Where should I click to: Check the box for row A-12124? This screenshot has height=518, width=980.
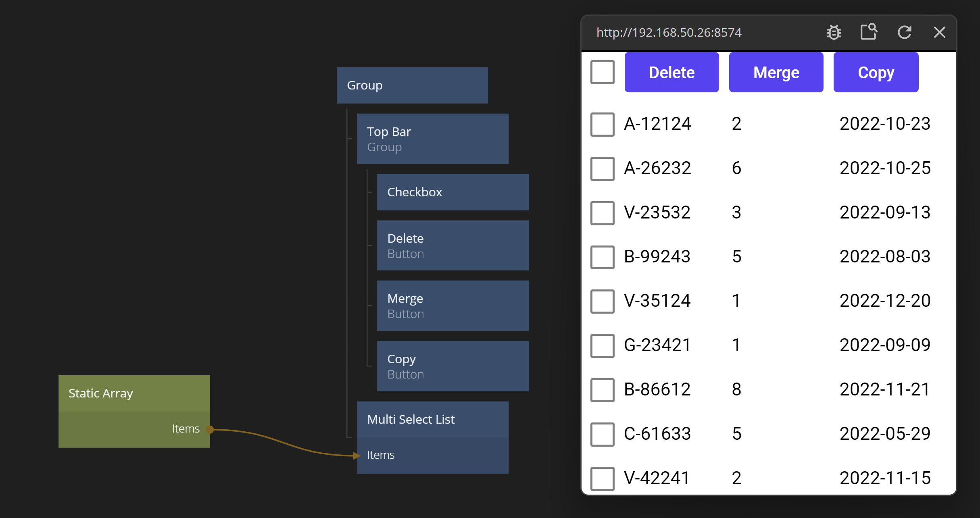point(602,124)
